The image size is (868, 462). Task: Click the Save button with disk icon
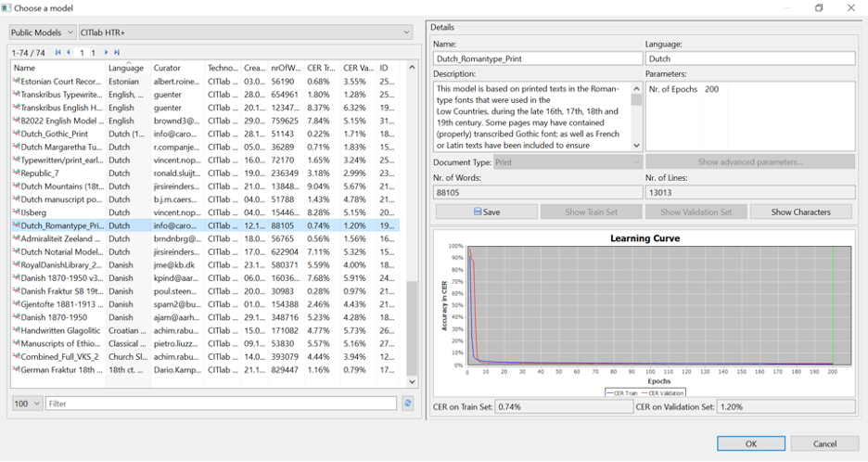486,212
